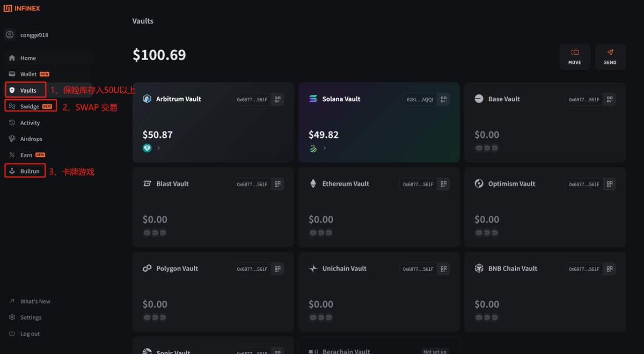Show QR code for Ethereum Vault
The image size is (644, 354).
[x=443, y=184]
